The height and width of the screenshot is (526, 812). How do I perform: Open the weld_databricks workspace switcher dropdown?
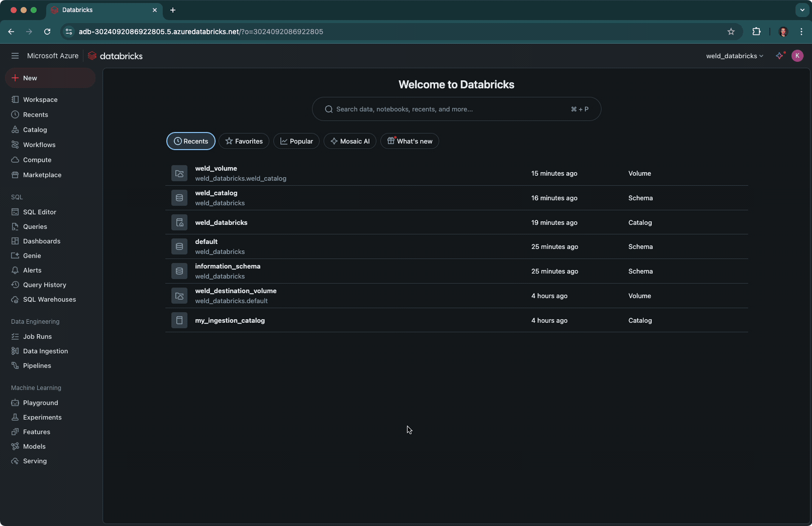point(734,56)
